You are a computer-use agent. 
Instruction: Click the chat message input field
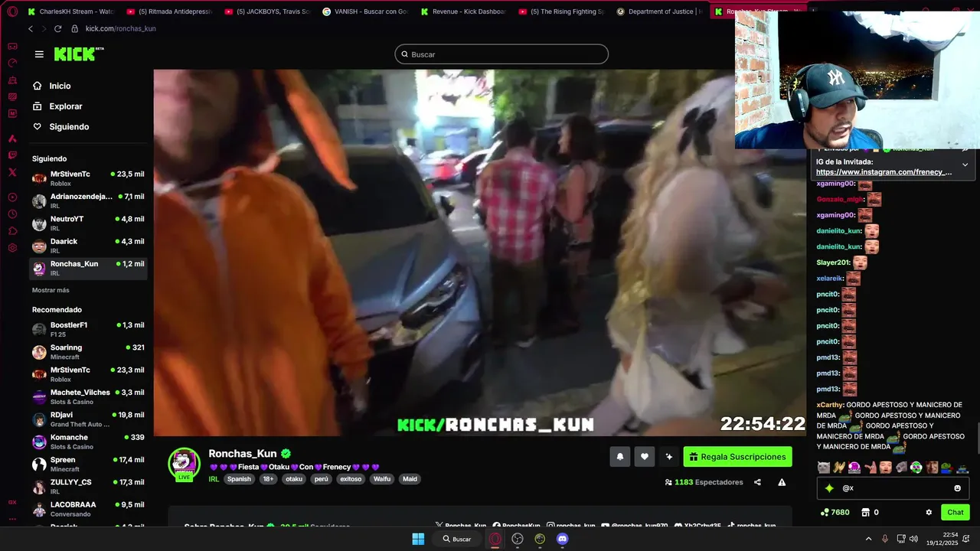(893, 488)
